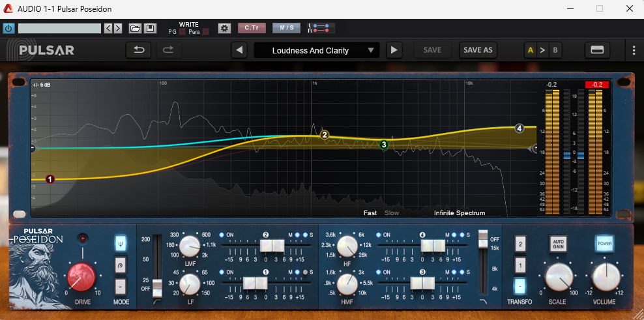644x320 pixels.
Task: Copy A to B with arrow button
Action: (542, 51)
